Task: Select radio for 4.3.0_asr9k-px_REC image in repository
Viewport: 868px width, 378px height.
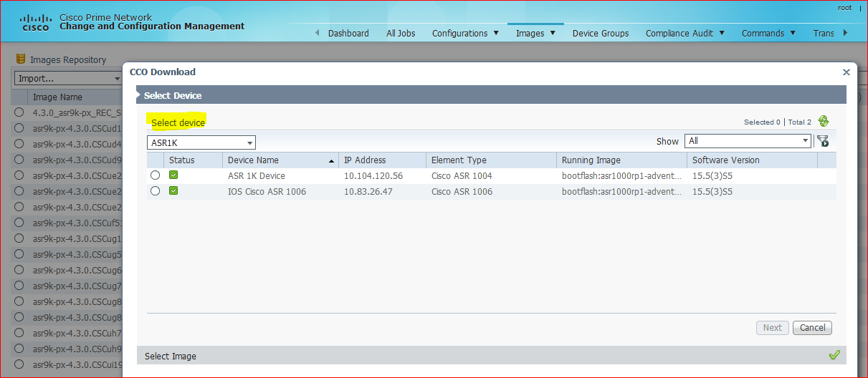Action: coord(19,112)
